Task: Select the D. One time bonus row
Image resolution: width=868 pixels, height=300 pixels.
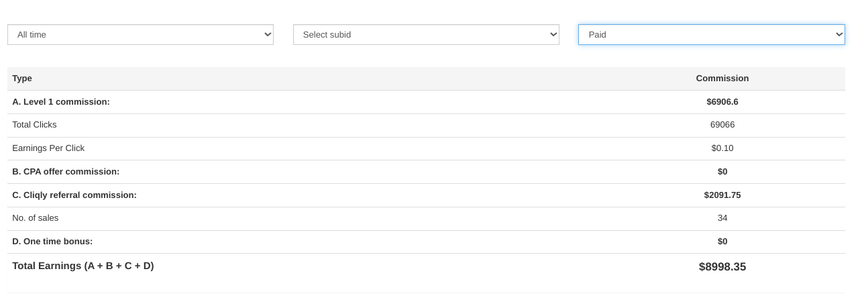Action: (426, 242)
